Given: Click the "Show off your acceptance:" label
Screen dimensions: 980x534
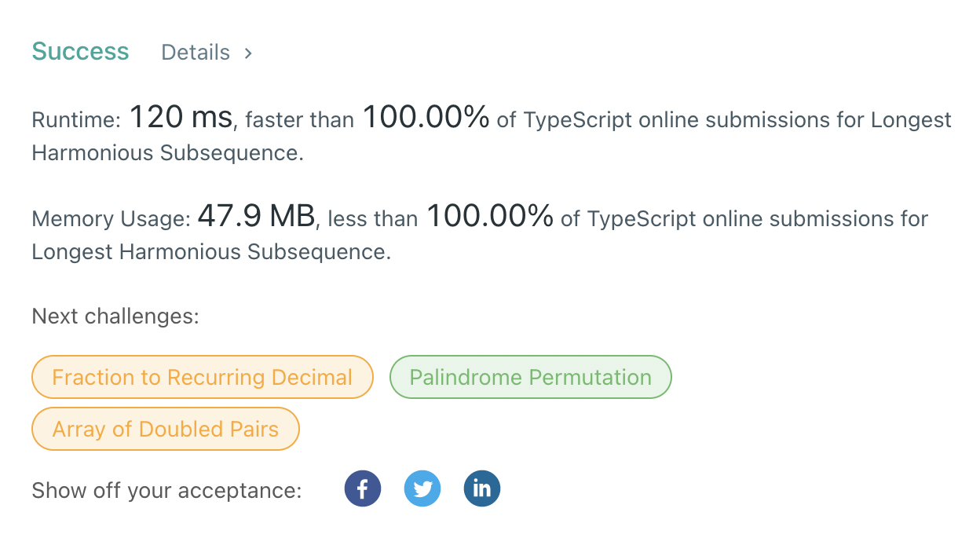Looking at the screenshot, I should pyautogui.click(x=166, y=491).
